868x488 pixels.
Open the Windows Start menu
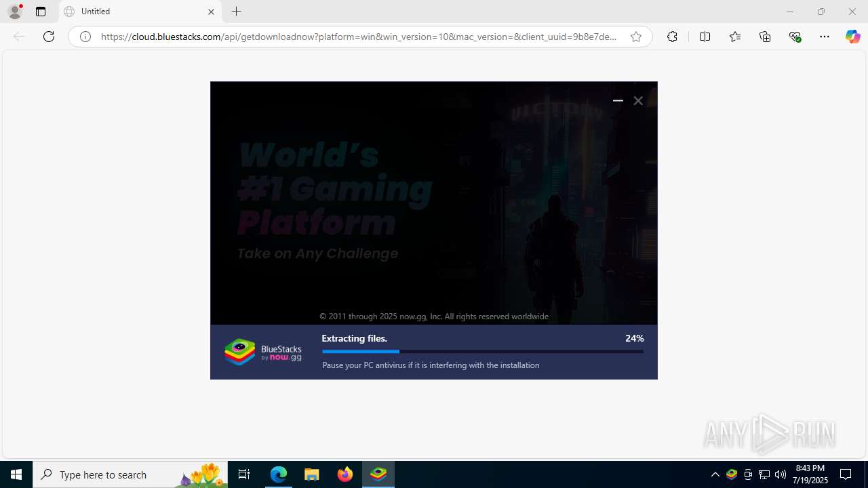coord(16,474)
